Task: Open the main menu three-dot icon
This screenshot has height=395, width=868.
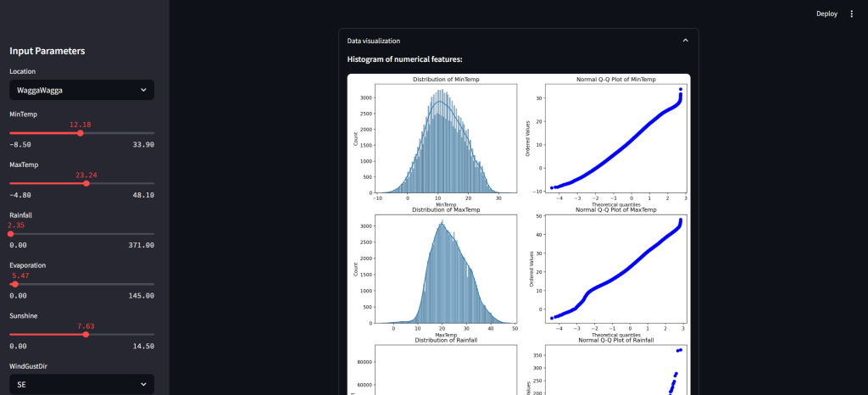Action: point(852,14)
